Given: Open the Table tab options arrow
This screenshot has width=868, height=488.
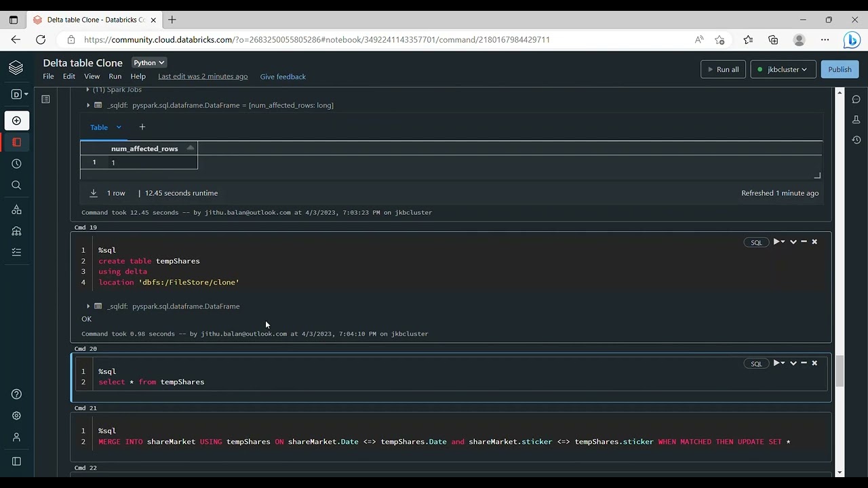Looking at the screenshot, I should [x=119, y=127].
